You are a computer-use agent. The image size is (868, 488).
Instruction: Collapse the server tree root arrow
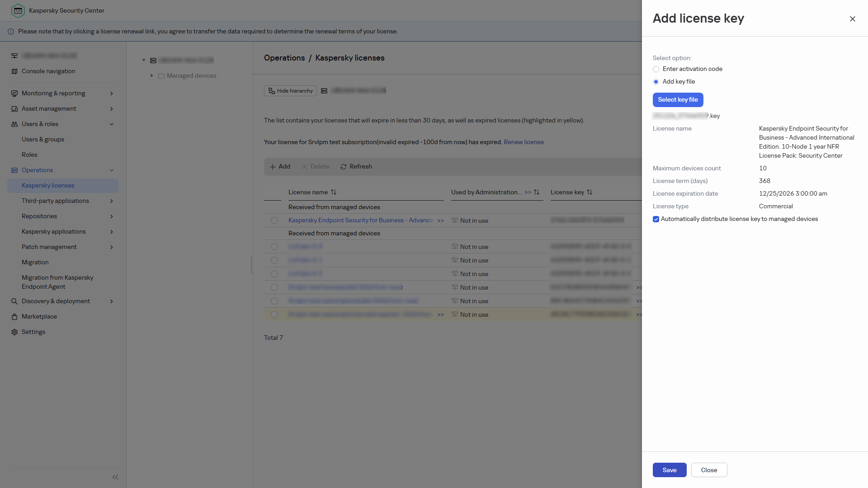click(x=144, y=60)
